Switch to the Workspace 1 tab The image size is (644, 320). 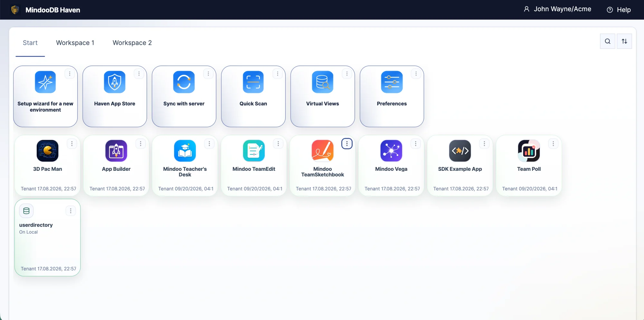(x=75, y=43)
